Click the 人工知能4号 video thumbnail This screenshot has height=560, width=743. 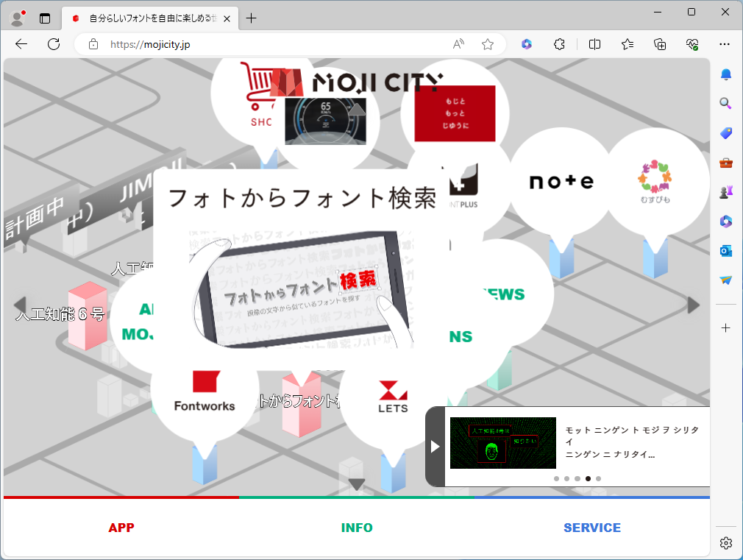502,442
